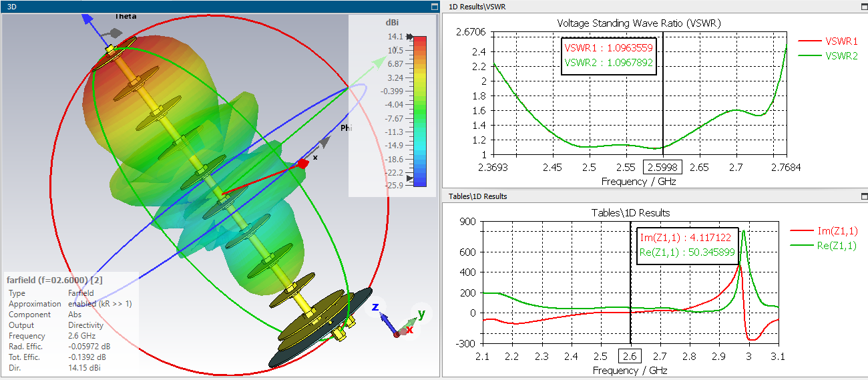Click the Approximation enabled (kR >> 1) row
This screenshot has height=380, width=868.
coord(70,304)
